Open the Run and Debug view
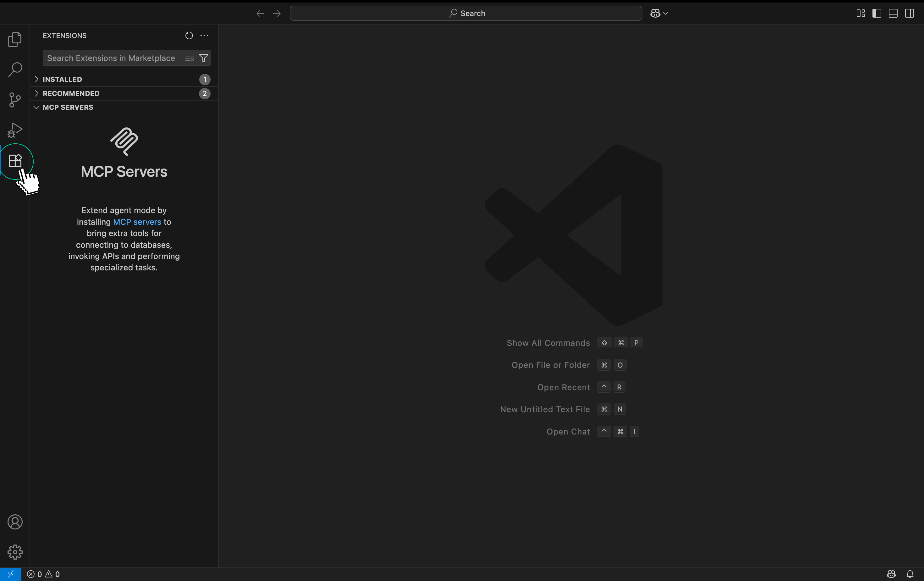 15,130
